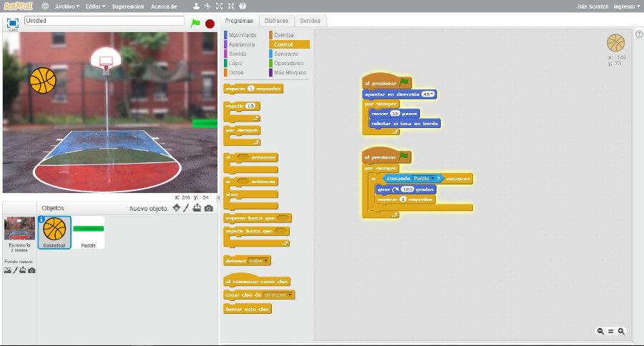
Task: Click 'al comenzar como clon' block
Action: (257, 281)
